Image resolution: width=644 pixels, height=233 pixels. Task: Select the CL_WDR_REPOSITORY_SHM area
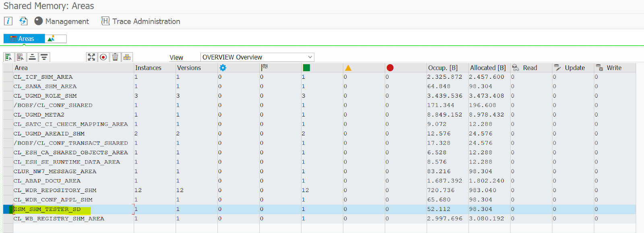coord(55,190)
